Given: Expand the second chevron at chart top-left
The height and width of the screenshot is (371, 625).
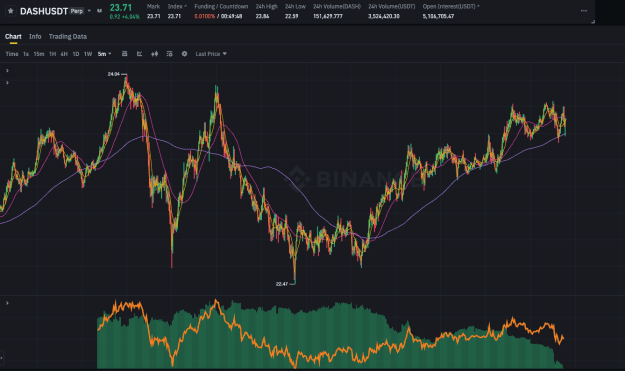Looking at the screenshot, I should click(x=7, y=82).
